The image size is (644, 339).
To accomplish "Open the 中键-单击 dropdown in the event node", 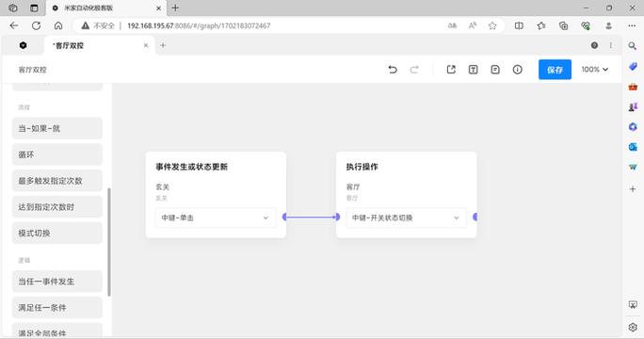I will [216, 218].
